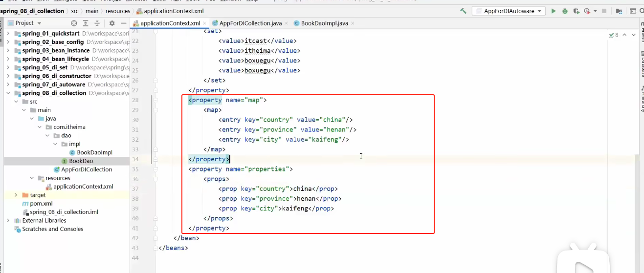Open Project panel settings gear
This screenshot has height=273, width=644.
[111, 23]
